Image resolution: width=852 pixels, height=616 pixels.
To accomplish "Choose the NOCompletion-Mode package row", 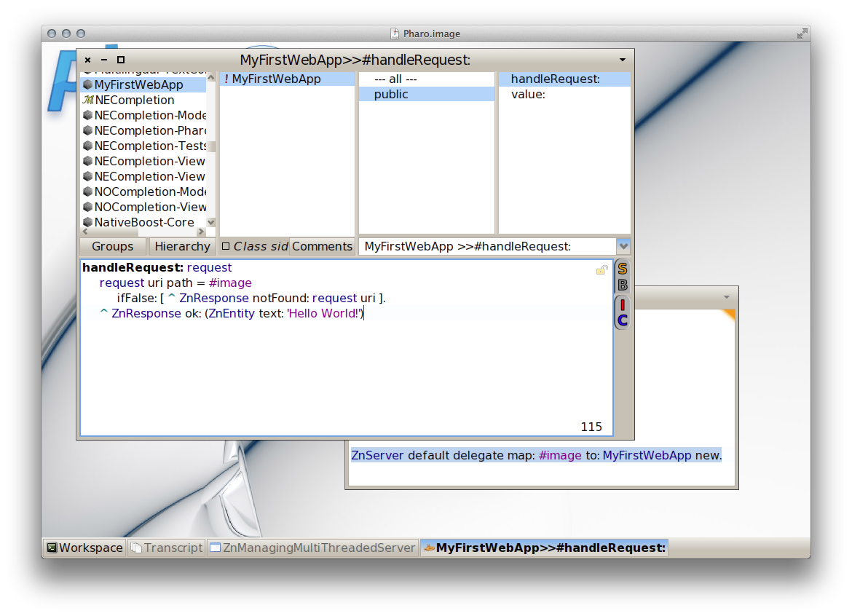I will (143, 191).
